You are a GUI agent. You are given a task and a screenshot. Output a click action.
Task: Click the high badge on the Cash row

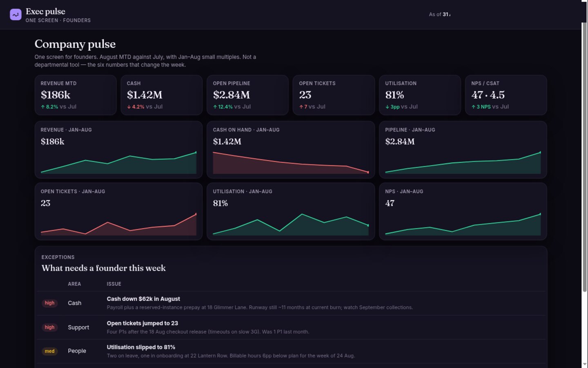click(x=49, y=303)
